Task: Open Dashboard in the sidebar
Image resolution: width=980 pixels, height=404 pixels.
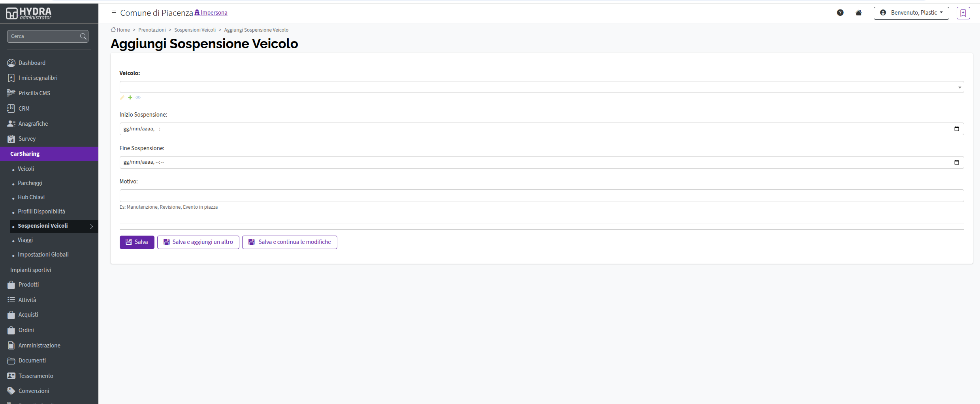Action: (x=32, y=63)
